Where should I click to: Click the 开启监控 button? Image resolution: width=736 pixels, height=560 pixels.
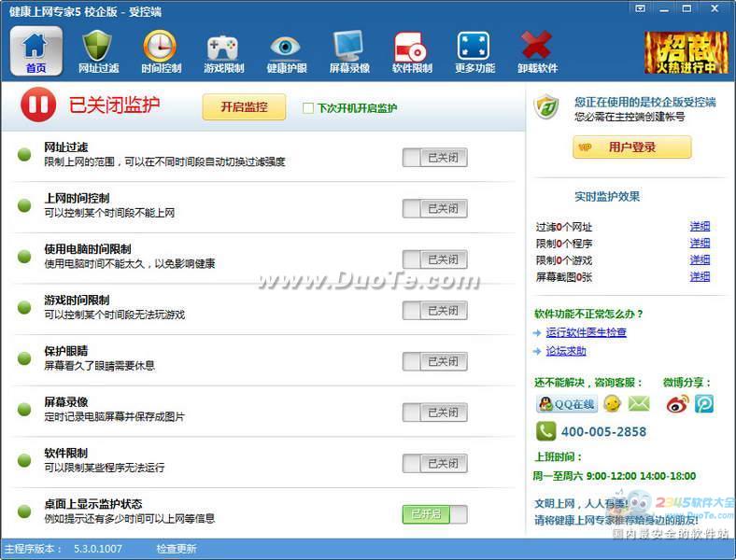pos(244,107)
